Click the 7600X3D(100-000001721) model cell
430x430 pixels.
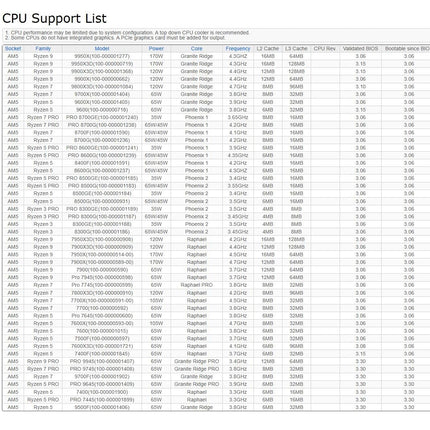tap(102, 346)
